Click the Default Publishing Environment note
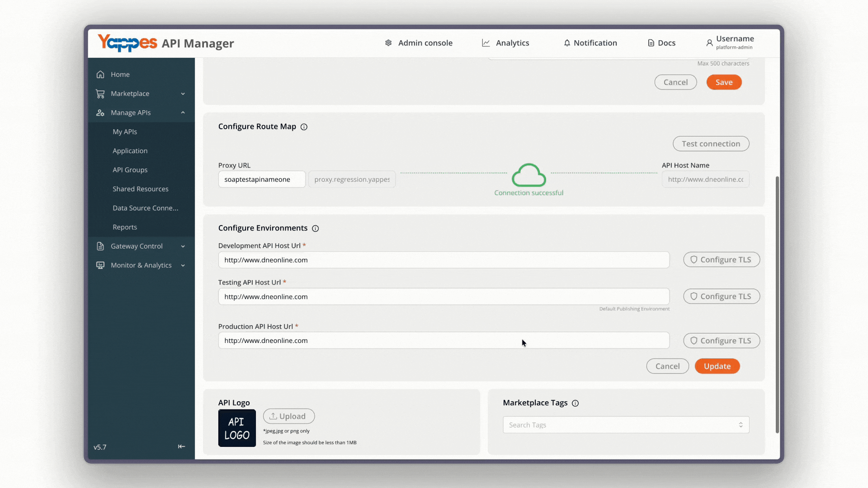 tap(634, 309)
